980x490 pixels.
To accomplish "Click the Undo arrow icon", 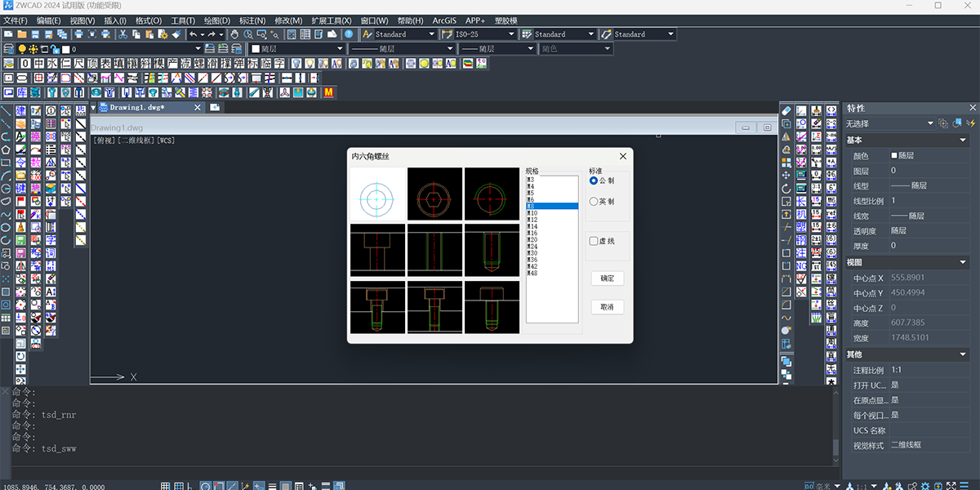I will click(193, 34).
